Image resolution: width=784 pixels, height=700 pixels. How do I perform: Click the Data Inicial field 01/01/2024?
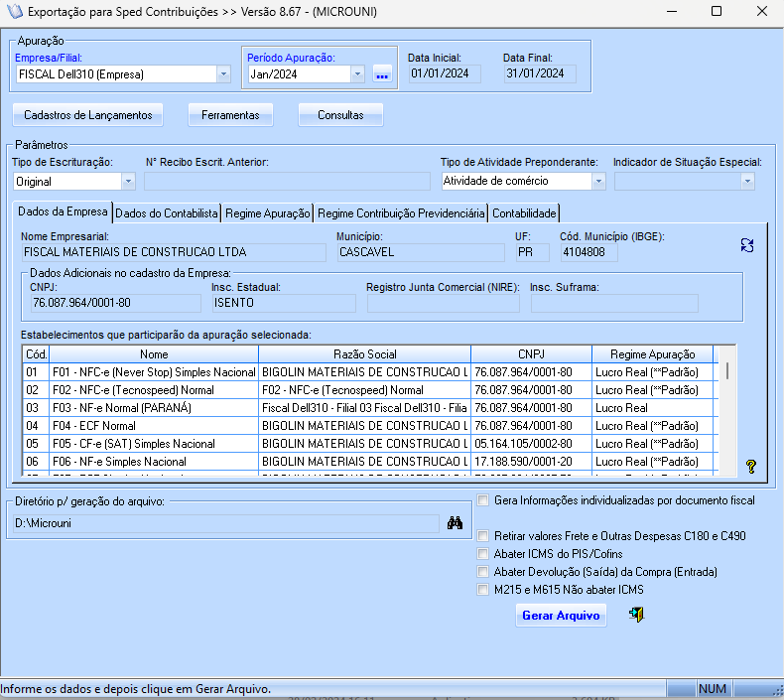[445, 73]
